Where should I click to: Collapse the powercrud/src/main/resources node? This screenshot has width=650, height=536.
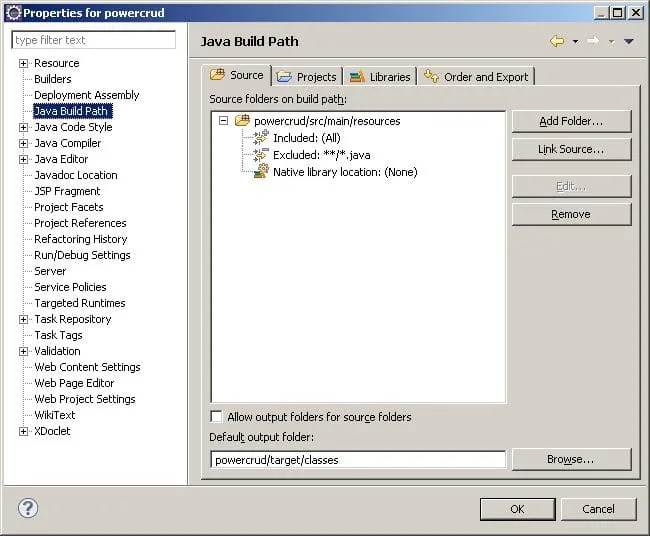[223, 121]
